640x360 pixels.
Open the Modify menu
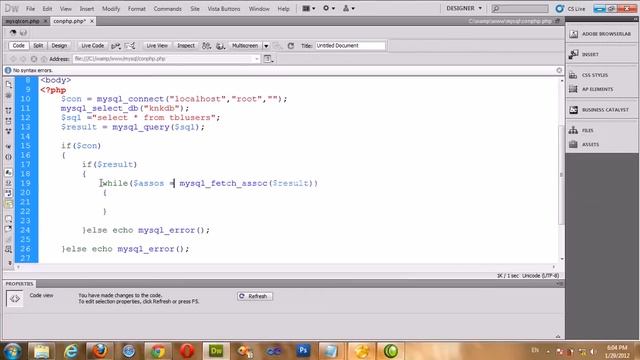[x=111, y=9]
